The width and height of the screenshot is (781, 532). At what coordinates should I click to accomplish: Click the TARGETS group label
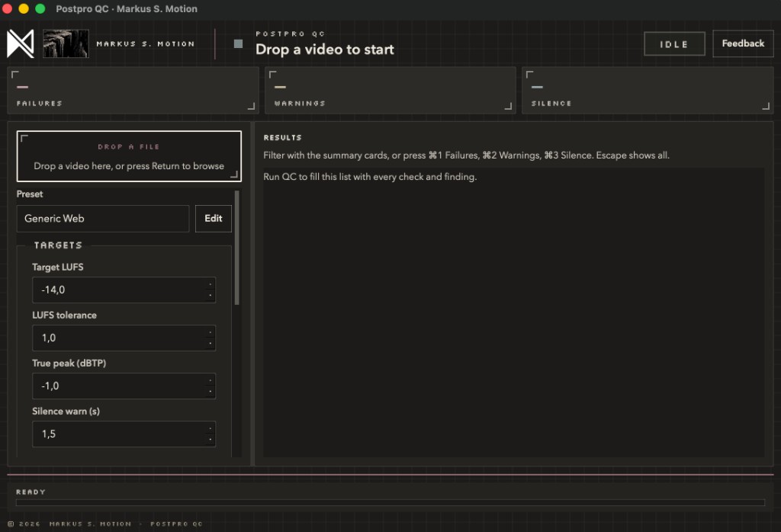point(58,245)
